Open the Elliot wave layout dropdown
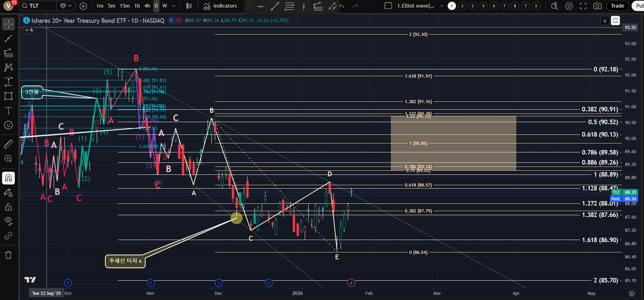Screen dimensions: 644x300 click(x=442, y=6)
